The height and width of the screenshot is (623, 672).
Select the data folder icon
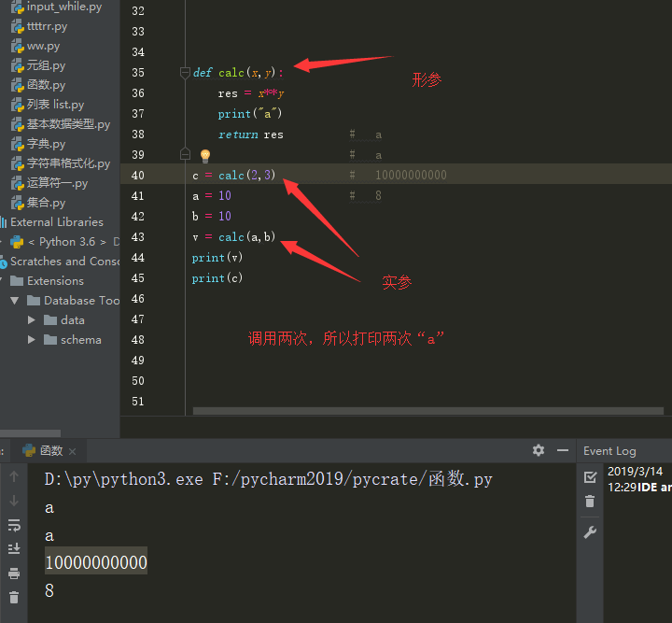(50, 320)
